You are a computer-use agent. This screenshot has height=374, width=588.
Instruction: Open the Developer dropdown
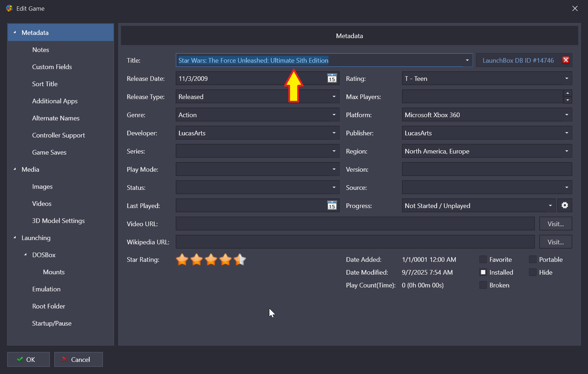334,133
